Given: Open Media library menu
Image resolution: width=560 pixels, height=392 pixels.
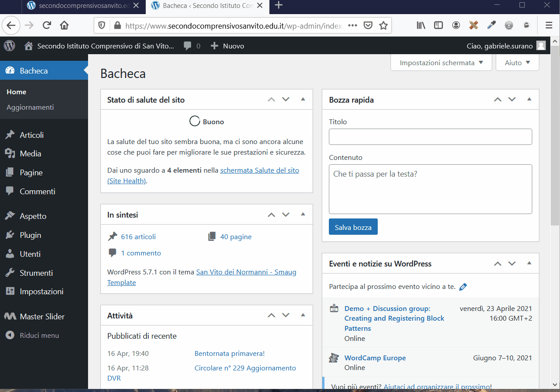Looking at the screenshot, I should (44, 154).
